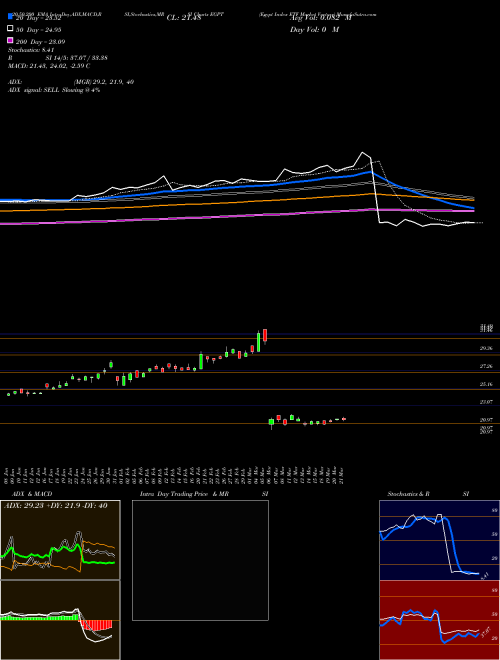Click the 'Stochastics & RSI' panel title

(428, 494)
